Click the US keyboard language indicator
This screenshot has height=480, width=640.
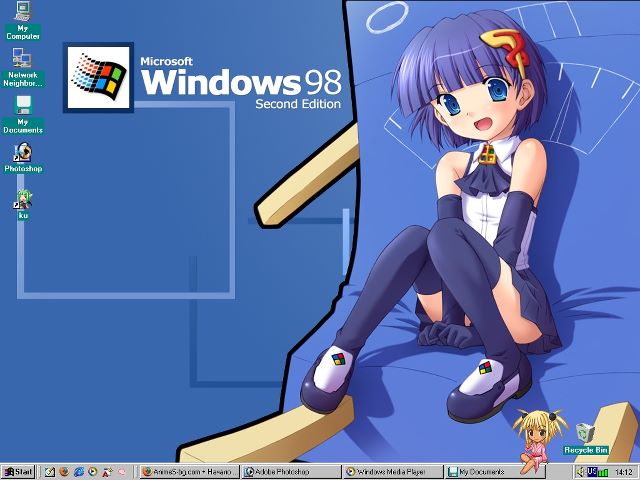tap(592, 472)
